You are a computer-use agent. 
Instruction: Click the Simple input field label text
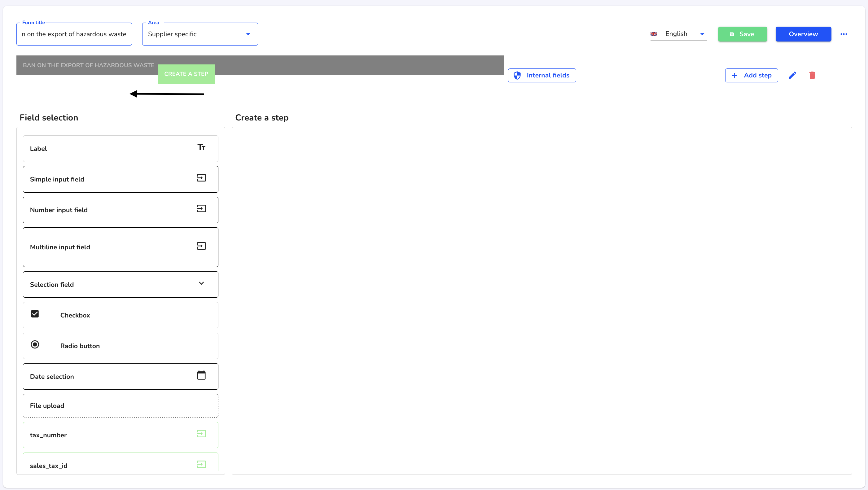click(57, 179)
